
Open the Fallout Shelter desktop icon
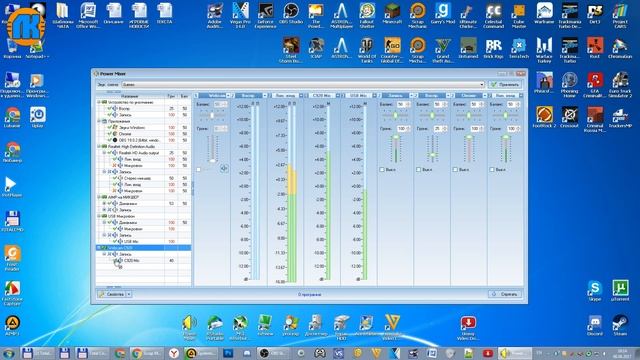[367, 16]
